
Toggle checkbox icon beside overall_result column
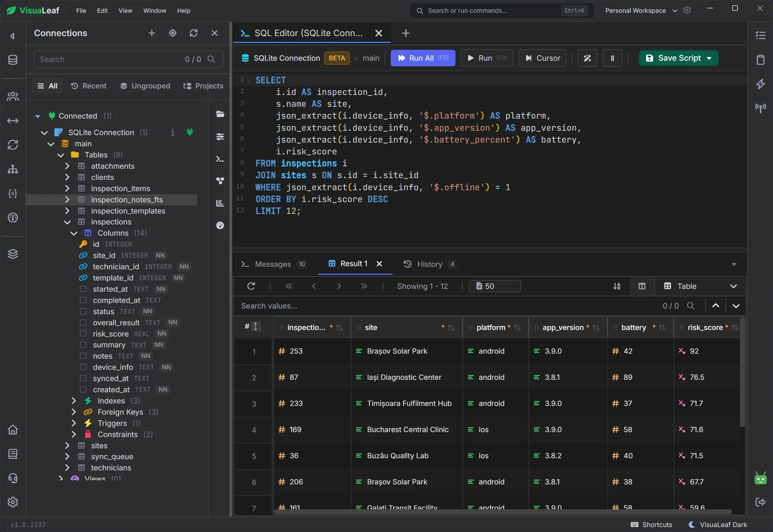tap(83, 322)
